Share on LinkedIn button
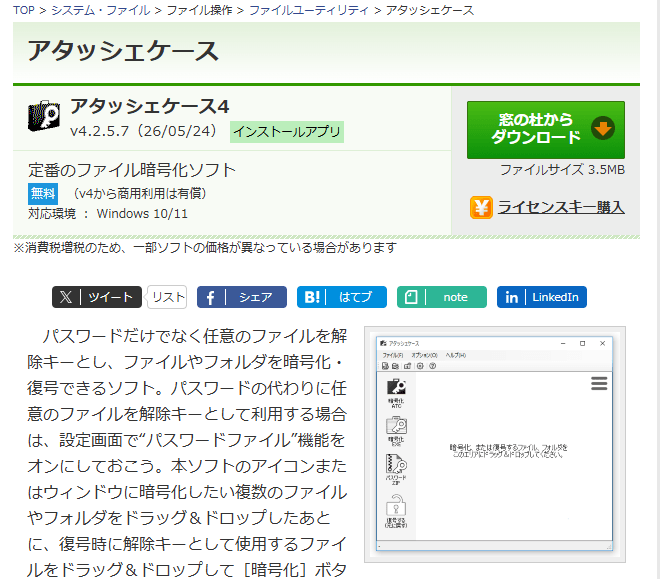 (542, 297)
